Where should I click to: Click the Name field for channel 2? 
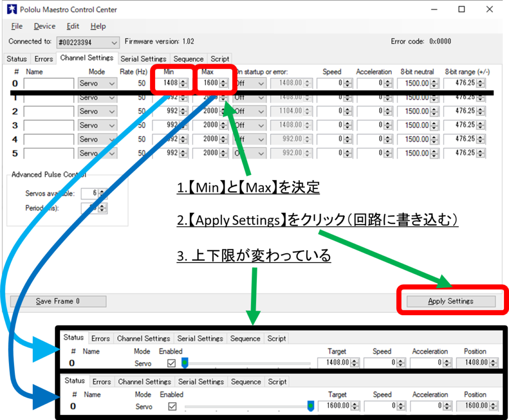(49, 111)
